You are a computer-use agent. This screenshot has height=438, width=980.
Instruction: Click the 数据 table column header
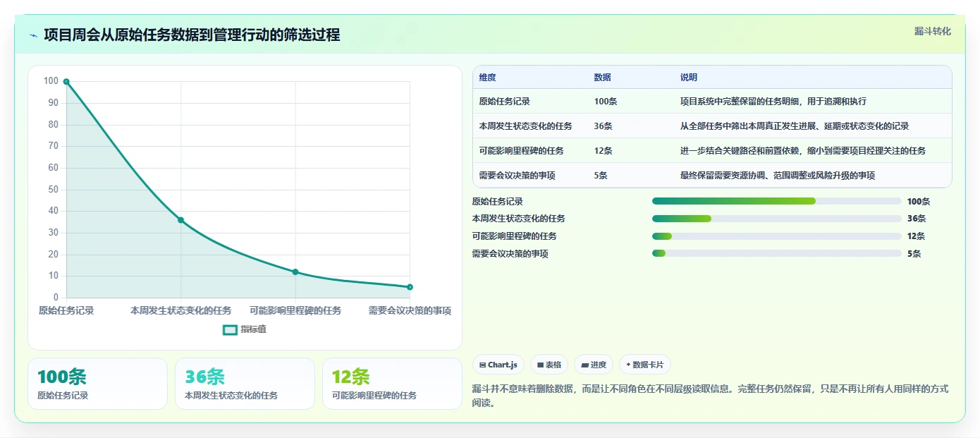point(602,78)
